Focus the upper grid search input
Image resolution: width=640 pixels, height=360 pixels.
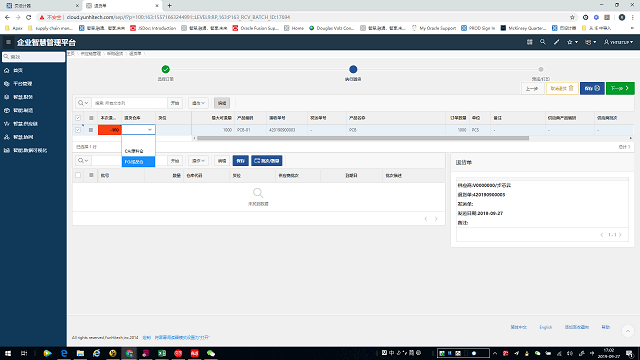tap(129, 103)
